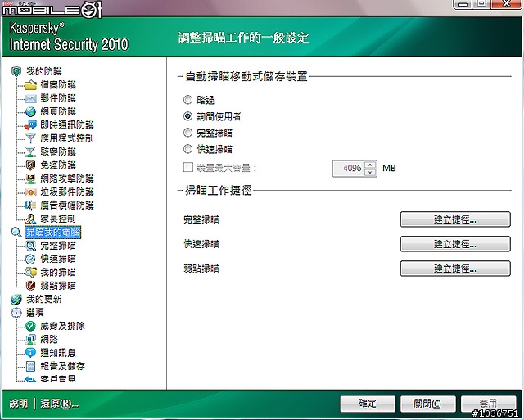Screen dimensions: 524x420
Task: Select the 我的更新 tree node
Action: [x=43, y=299]
